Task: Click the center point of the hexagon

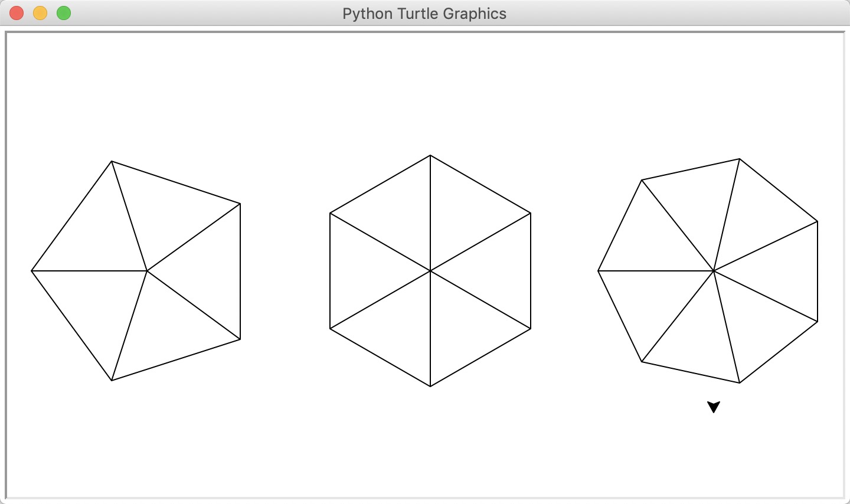Action: 430,270
